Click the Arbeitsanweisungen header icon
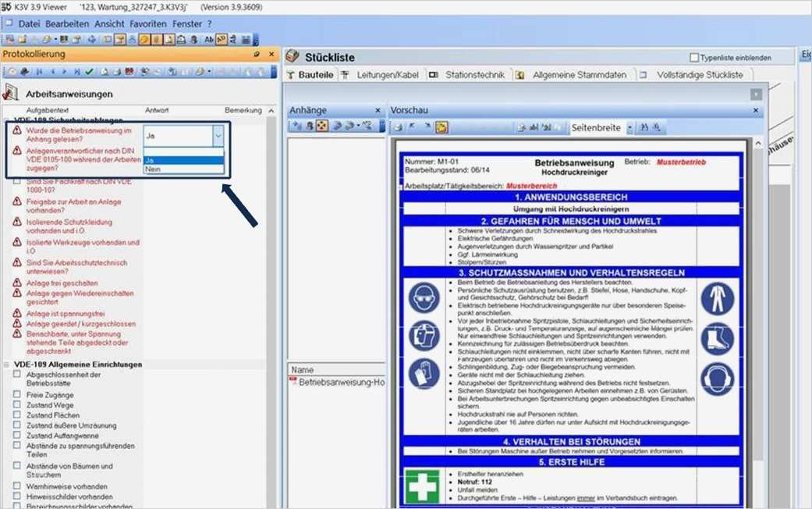This screenshot has height=509, width=812. (11, 92)
